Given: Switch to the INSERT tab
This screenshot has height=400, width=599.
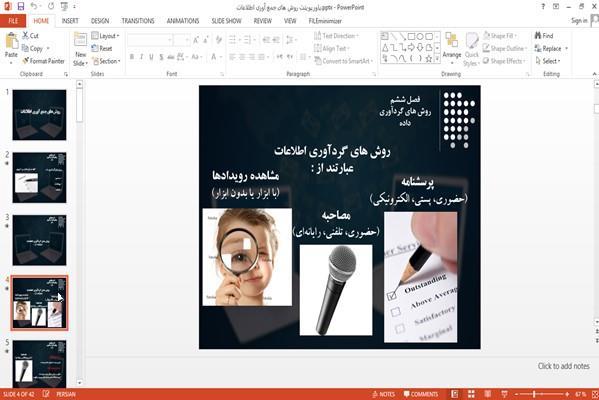Looking at the screenshot, I should (70, 21).
